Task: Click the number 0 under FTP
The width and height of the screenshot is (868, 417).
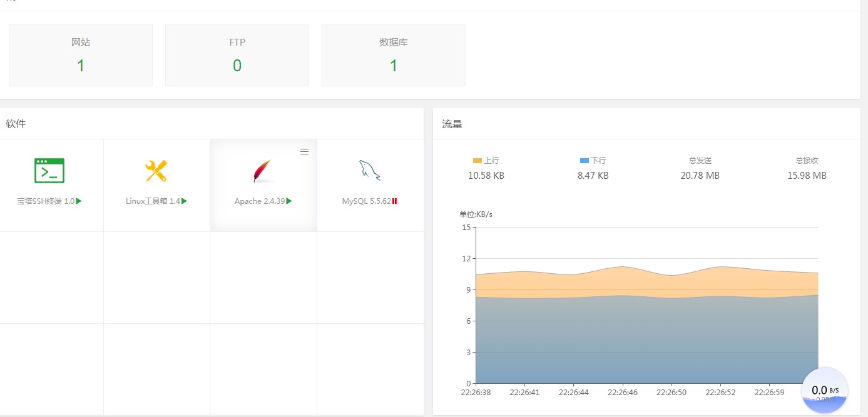Action: point(237,66)
